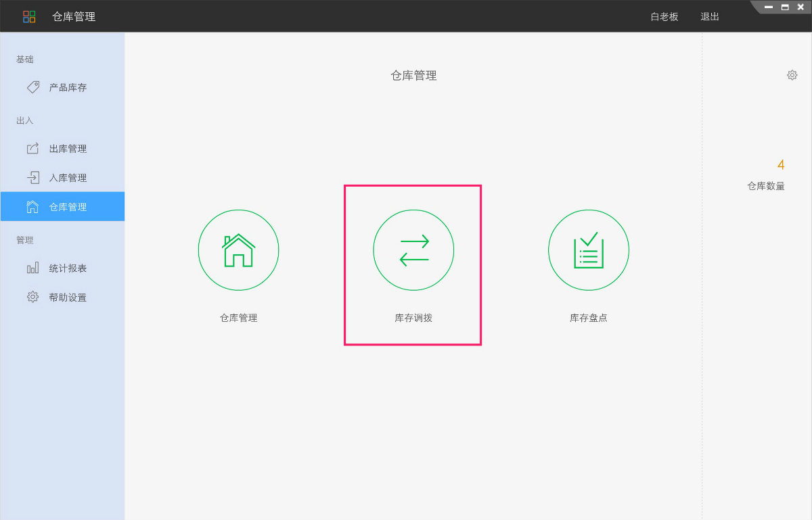The width and height of the screenshot is (812, 520).
Task: Open the stock transfer arrows circle icon
Action: (413, 250)
